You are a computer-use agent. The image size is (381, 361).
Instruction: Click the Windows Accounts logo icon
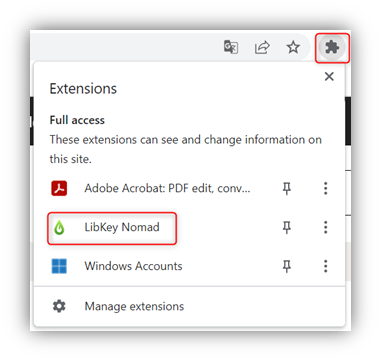point(59,266)
